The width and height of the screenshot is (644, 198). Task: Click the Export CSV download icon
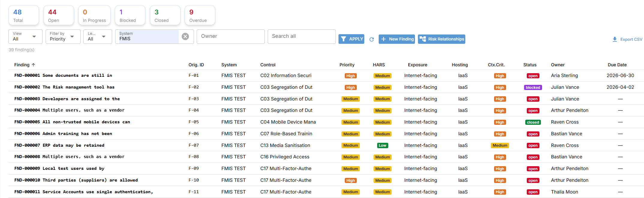point(615,39)
